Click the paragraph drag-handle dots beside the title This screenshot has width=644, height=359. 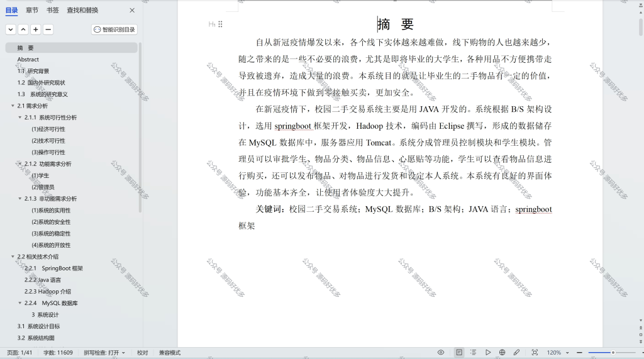tap(221, 25)
